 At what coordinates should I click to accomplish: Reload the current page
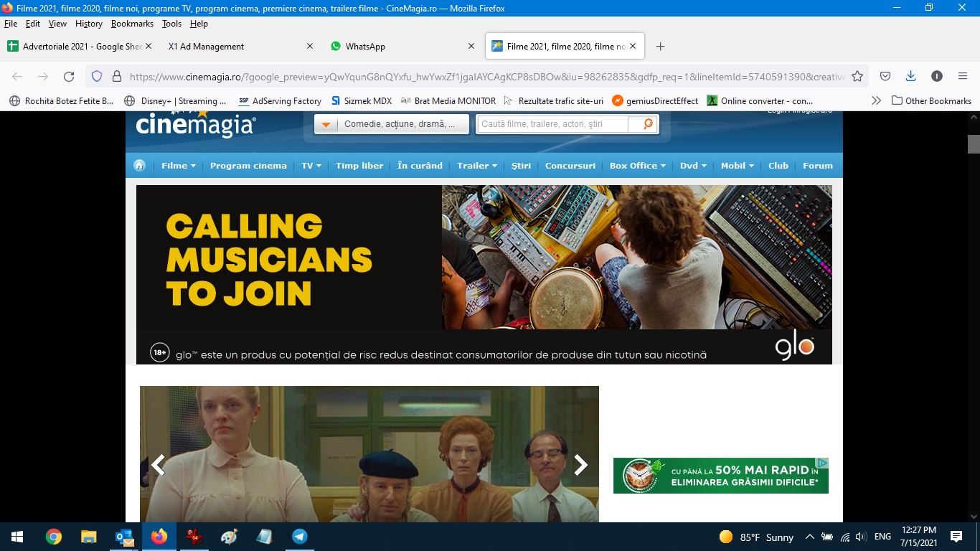pos(69,76)
